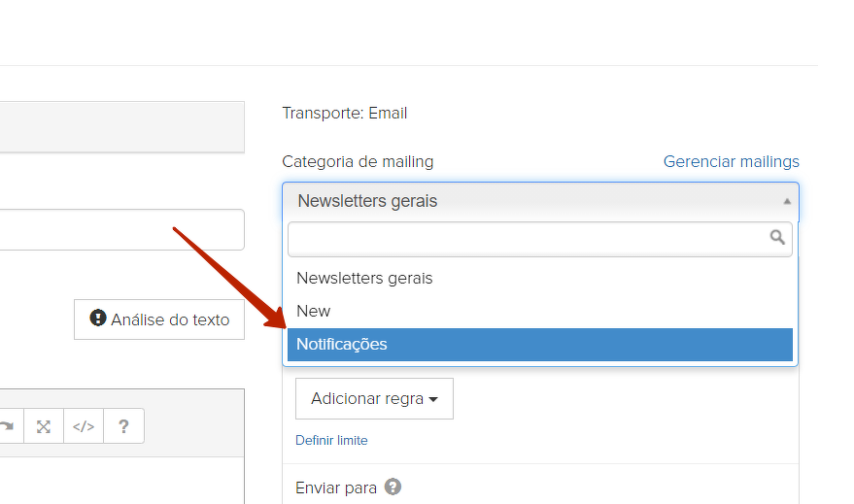This screenshot has height=504, width=854.
Task: Select Newsletters gerais from the list
Action: [364, 278]
